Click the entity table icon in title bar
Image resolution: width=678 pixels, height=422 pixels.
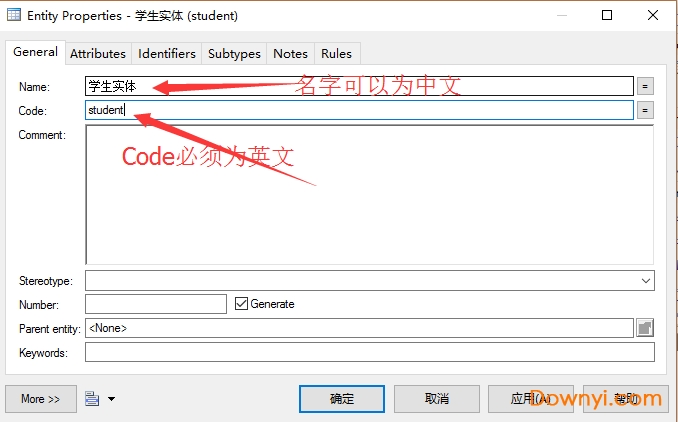(14, 15)
